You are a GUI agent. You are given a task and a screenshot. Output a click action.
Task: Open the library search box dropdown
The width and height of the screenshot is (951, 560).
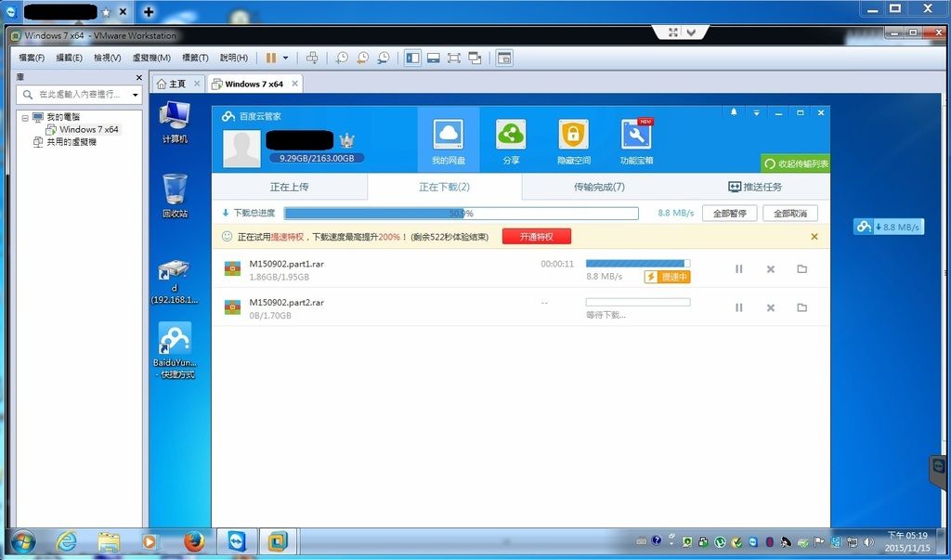click(x=136, y=95)
